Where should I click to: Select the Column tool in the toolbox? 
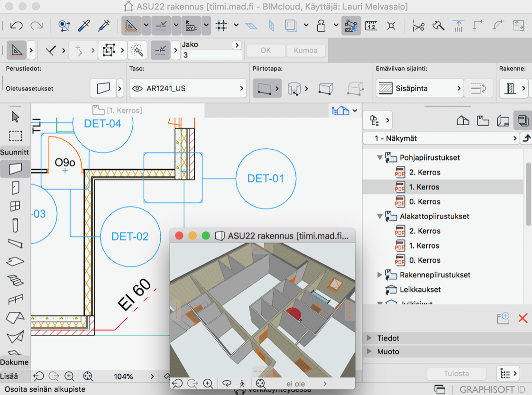coord(15,225)
